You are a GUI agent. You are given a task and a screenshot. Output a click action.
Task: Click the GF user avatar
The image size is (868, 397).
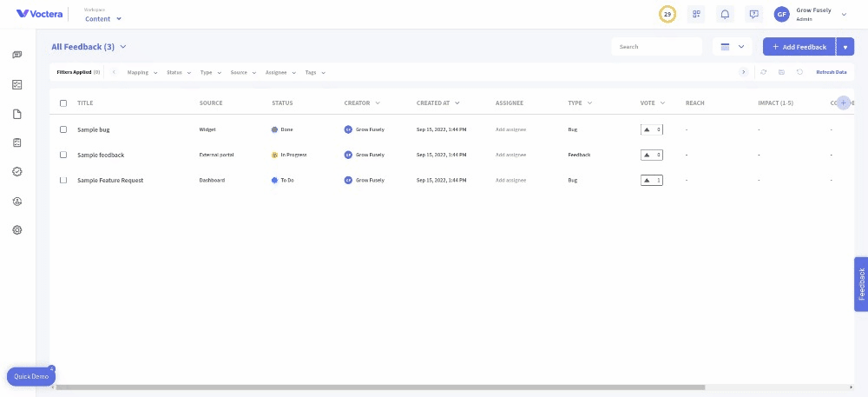point(782,15)
